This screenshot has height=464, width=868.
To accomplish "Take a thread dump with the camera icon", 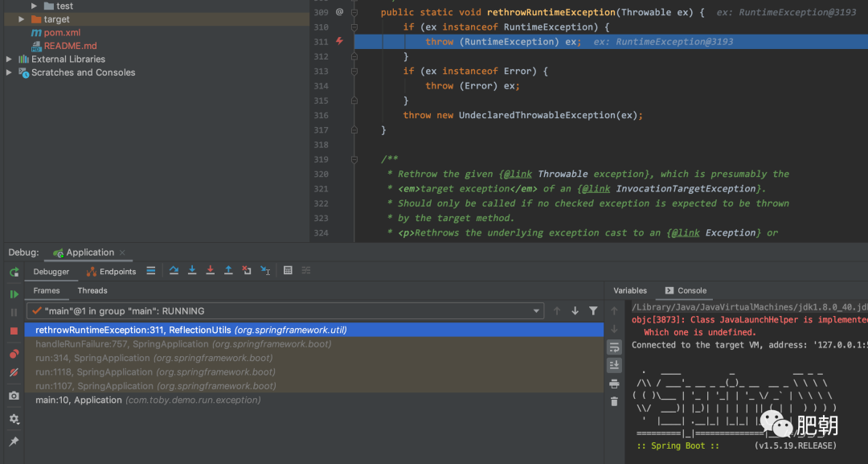I will [x=14, y=396].
